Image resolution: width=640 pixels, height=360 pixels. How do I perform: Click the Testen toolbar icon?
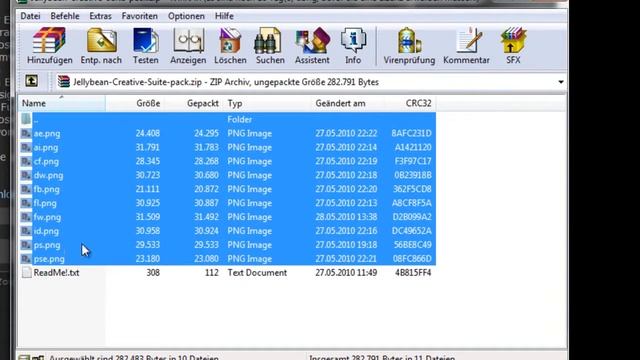145,41
